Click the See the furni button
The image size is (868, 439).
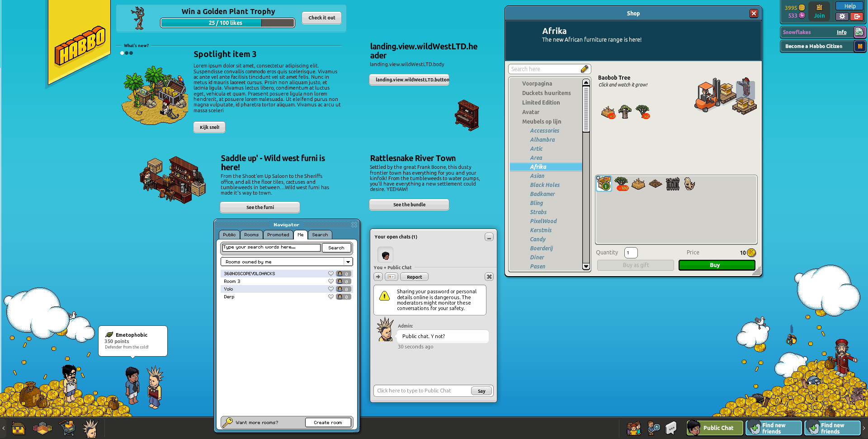[x=260, y=207]
